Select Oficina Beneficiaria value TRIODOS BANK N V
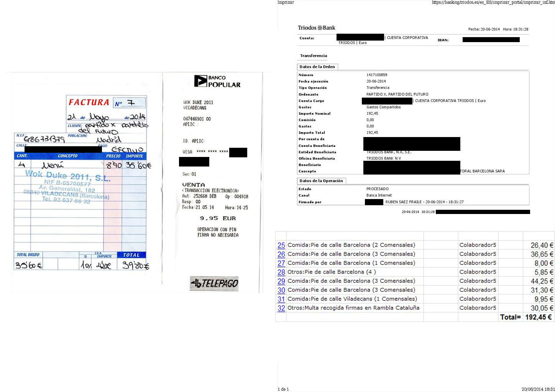Screen dimensions: 555x392 click(x=384, y=158)
